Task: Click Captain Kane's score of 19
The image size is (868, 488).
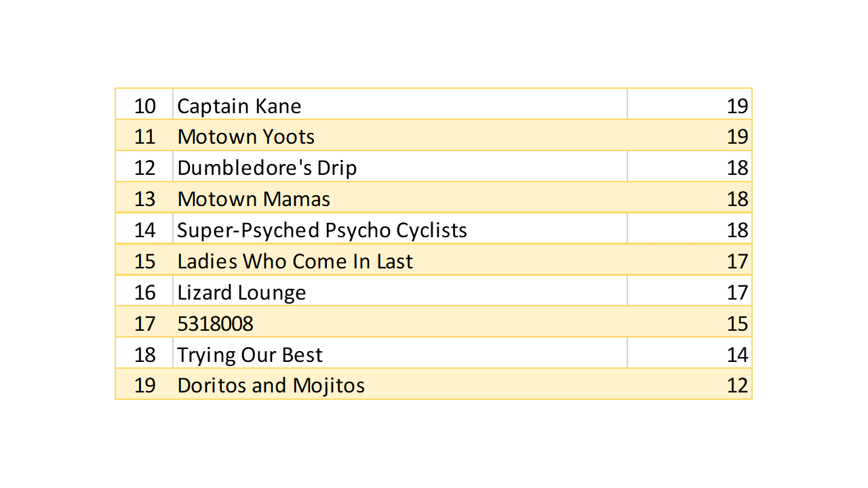Action: click(x=736, y=106)
